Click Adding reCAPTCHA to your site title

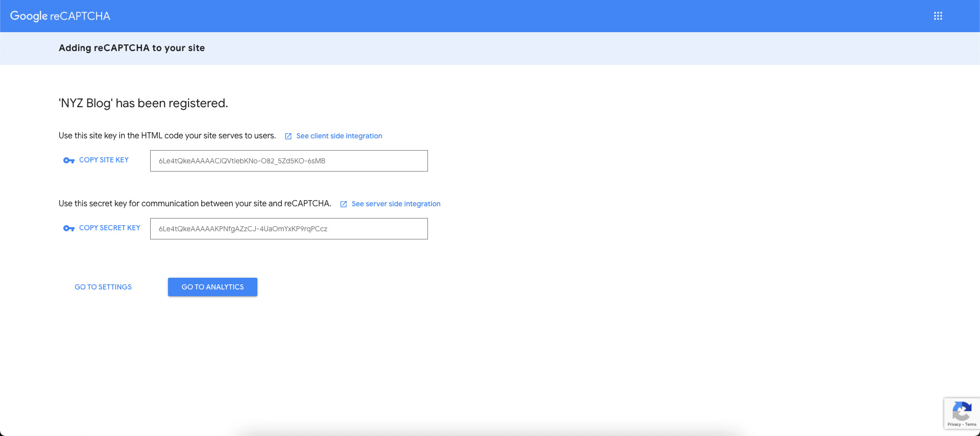(132, 48)
